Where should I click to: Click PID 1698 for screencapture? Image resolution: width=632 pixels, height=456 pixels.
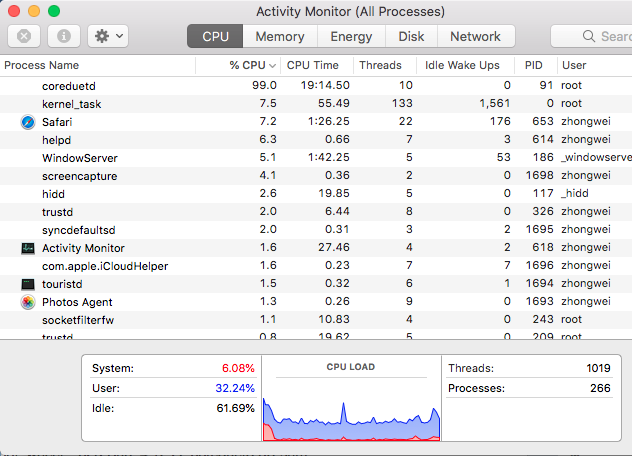tap(540, 175)
